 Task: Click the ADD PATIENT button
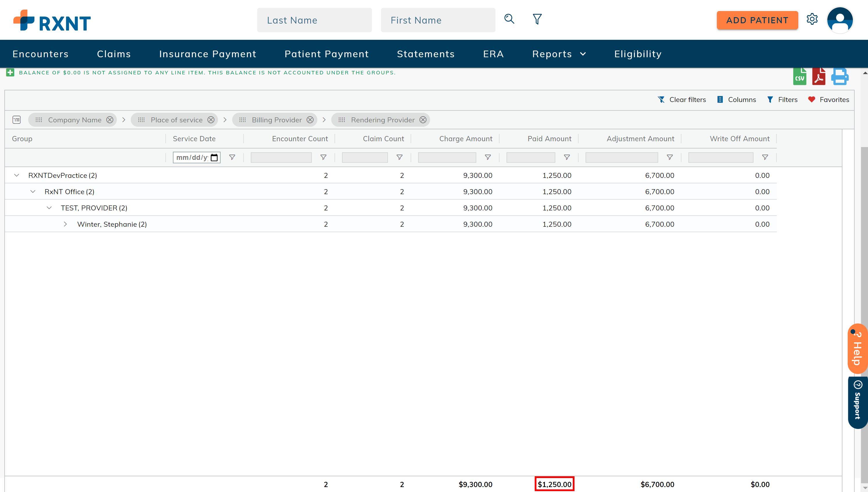757,20
